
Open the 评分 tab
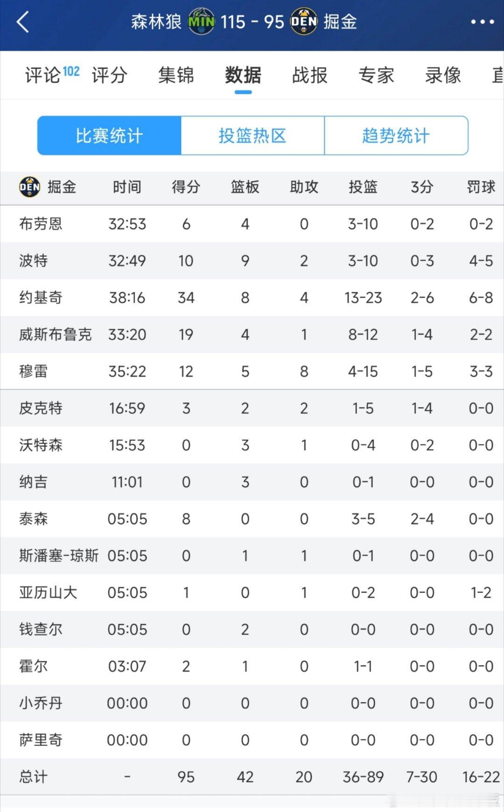point(109,75)
